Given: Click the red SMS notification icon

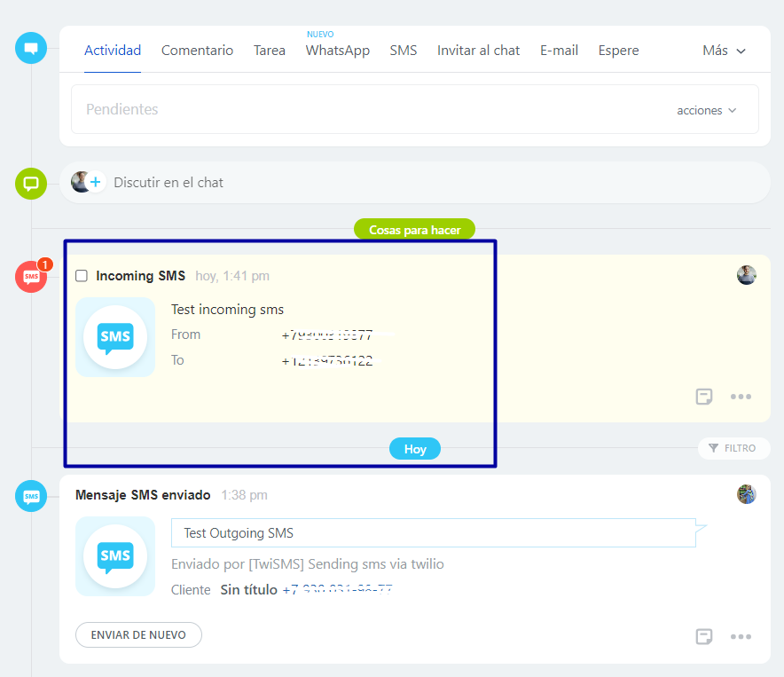Looking at the screenshot, I should coord(32,277).
